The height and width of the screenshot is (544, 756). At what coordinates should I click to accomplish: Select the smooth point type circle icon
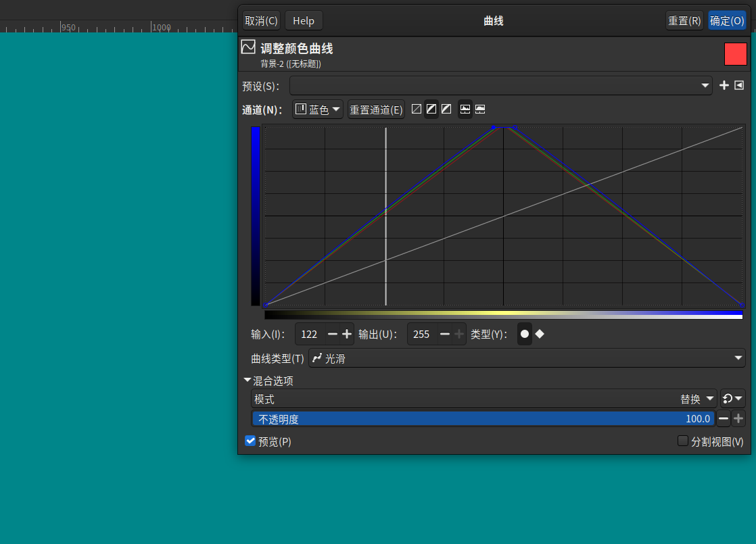click(525, 334)
